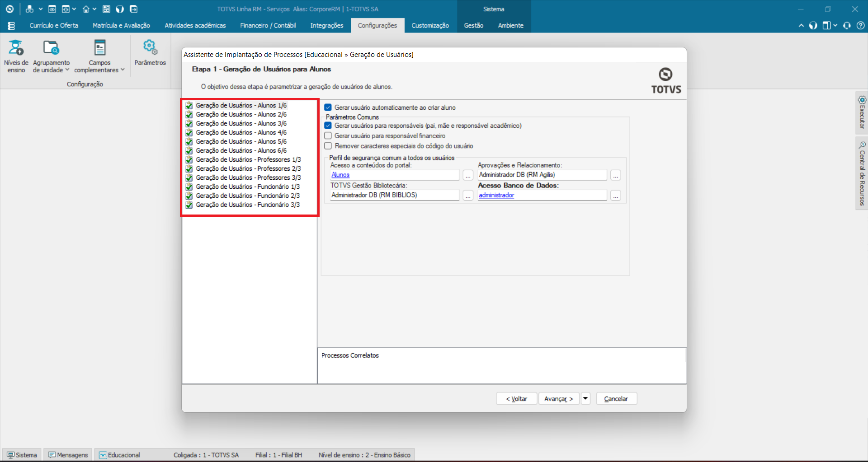Uncheck Gerar usuários para responsáveis checkbox
This screenshot has width=868, height=462.
click(x=328, y=126)
